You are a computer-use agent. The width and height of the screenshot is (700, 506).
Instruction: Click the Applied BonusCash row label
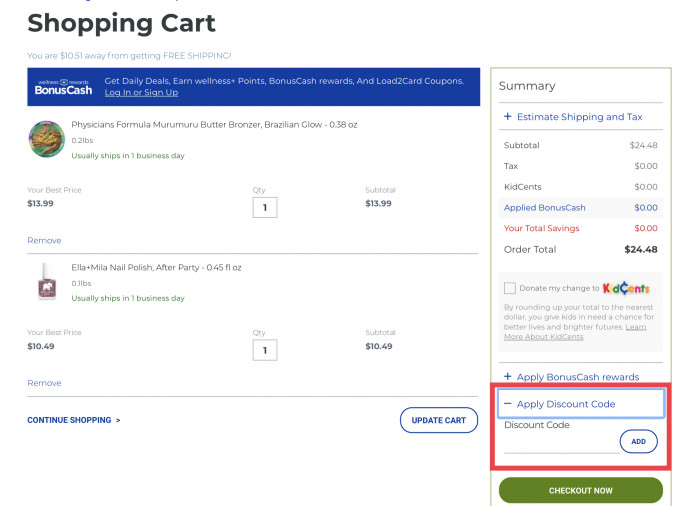(x=544, y=208)
